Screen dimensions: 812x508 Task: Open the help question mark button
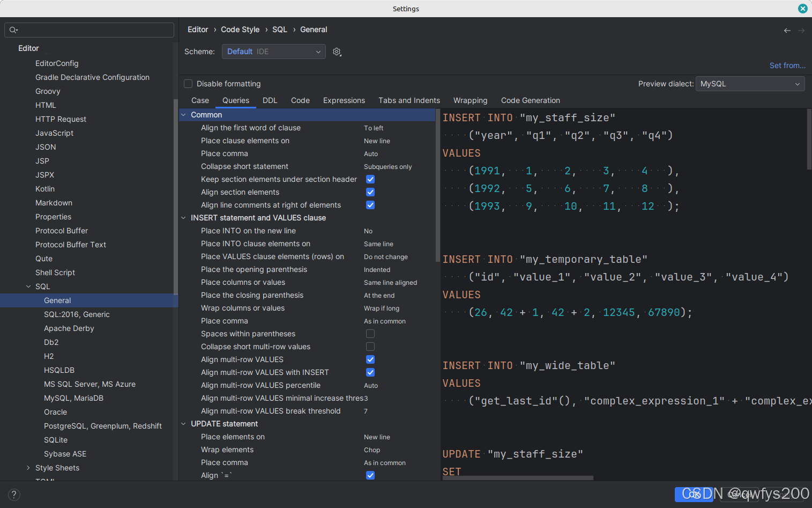14,495
